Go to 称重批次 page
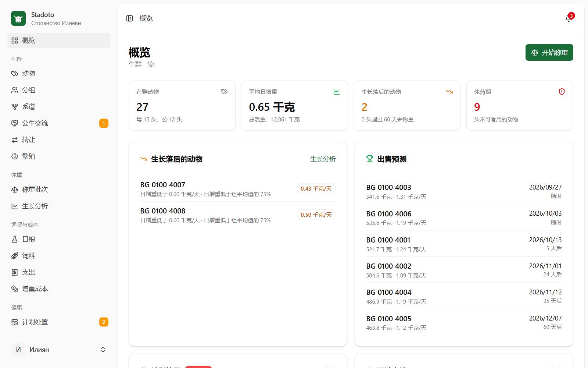Screen dimensions: 588x368 (59, 190)
